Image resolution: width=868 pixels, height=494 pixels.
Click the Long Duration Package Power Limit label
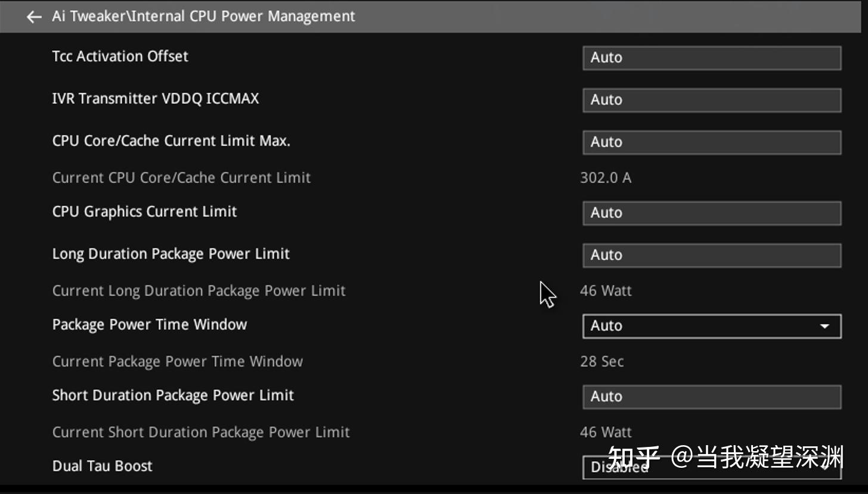[170, 254]
